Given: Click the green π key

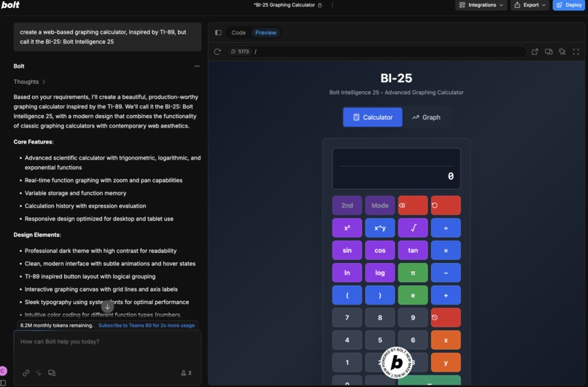Looking at the screenshot, I should point(413,273).
